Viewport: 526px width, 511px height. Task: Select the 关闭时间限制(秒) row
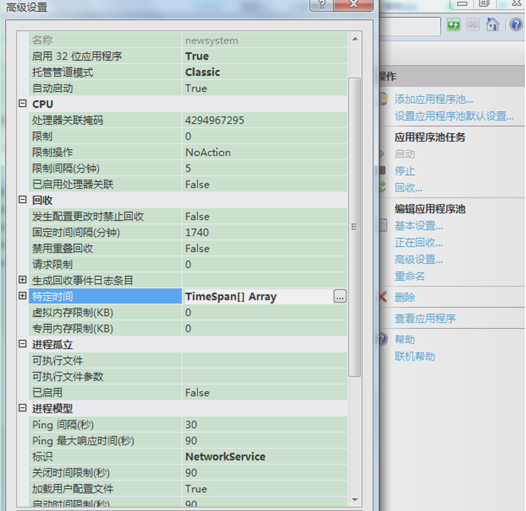188,473
